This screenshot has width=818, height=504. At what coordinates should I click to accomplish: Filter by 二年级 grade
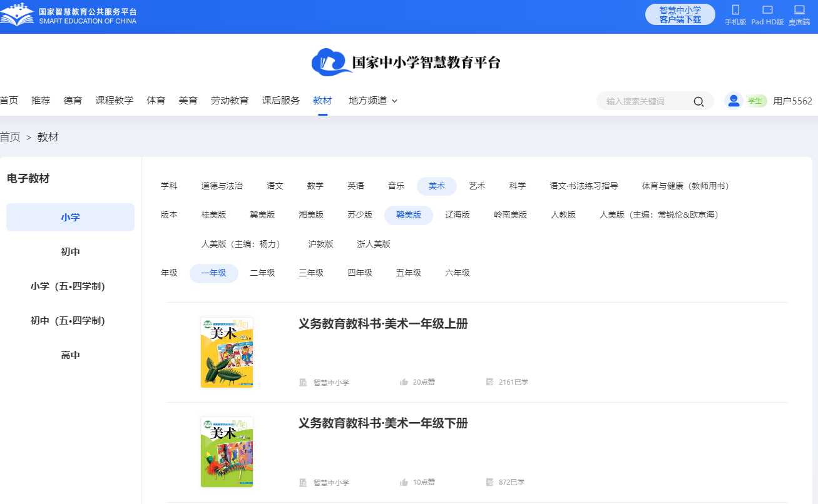(263, 273)
